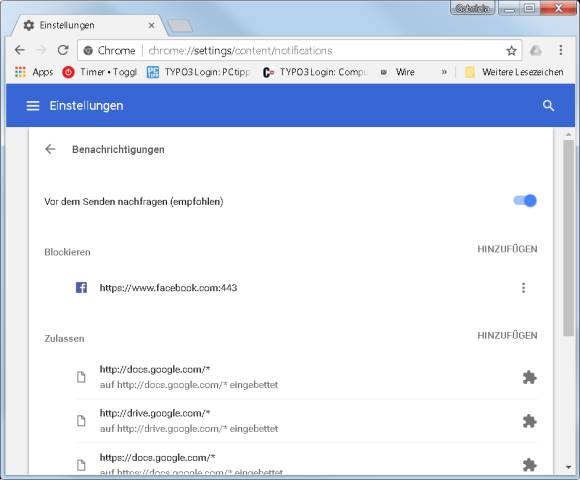
Task: Click the browser back arrow
Action: (x=20, y=50)
